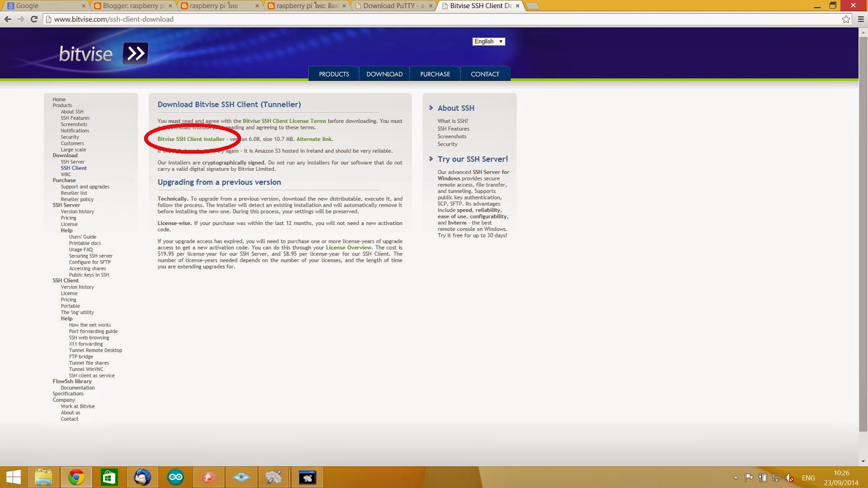This screenshot has height=488, width=868.
Task: Open the What is SSH? link
Action: click(453, 121)
